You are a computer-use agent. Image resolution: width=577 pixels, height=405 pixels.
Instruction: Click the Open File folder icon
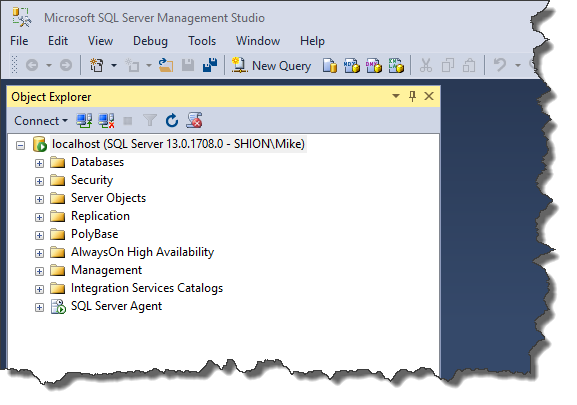click(166, 65)
